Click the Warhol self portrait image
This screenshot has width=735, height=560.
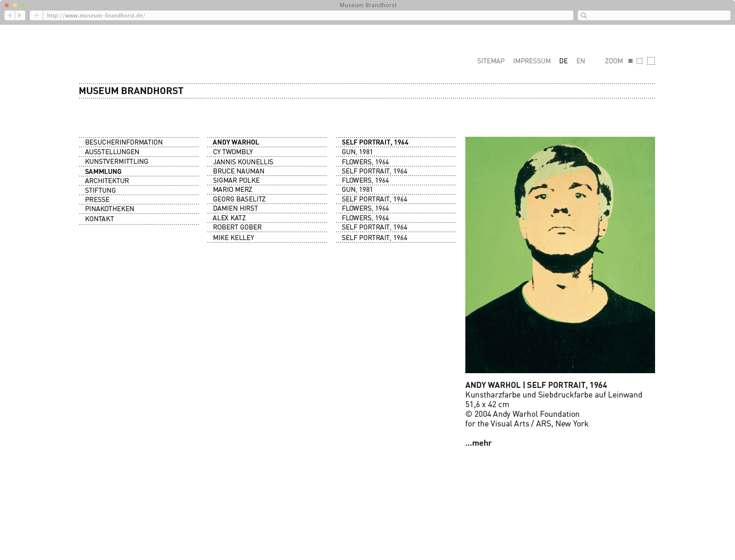click(560, 255)
